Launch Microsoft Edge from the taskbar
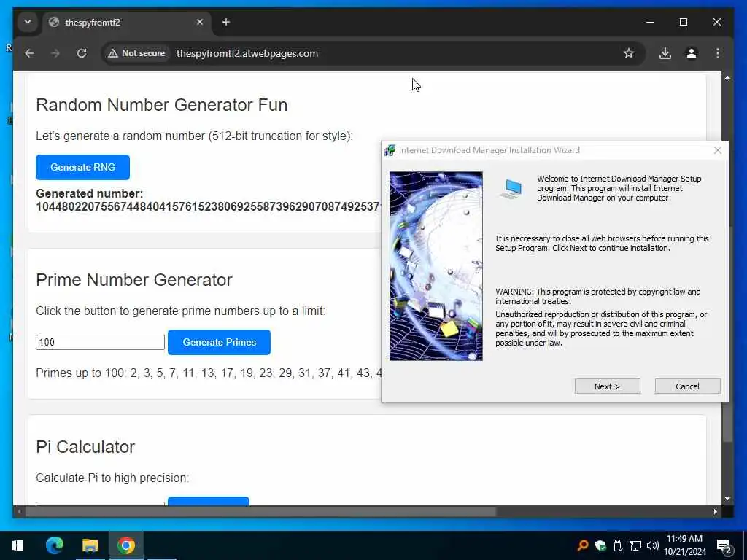 54,545
